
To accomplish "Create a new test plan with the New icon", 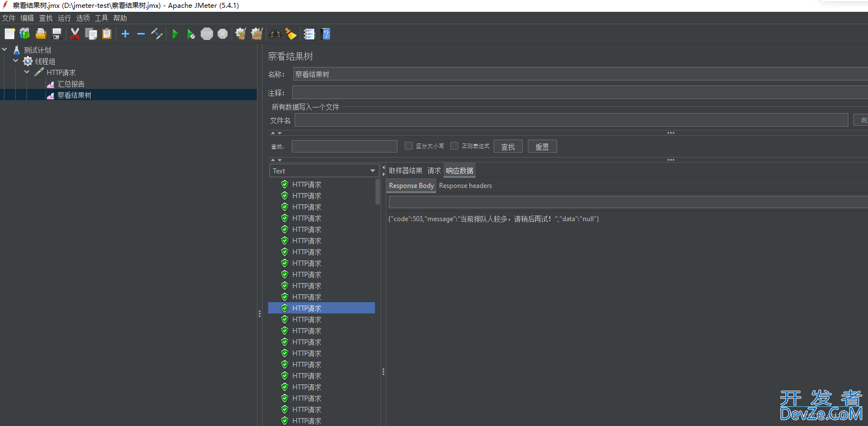I will tap(10, 34).
